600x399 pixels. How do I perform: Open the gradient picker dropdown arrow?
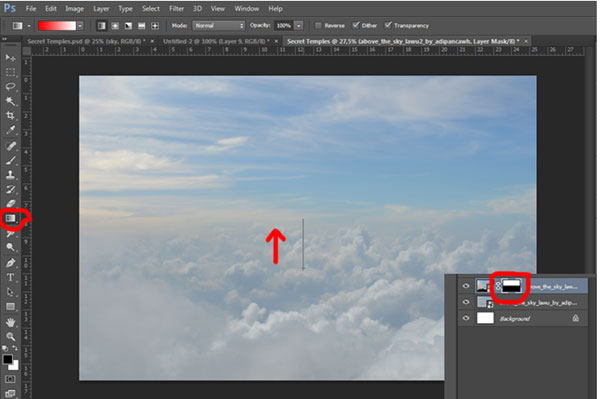[x=80, y=26]
